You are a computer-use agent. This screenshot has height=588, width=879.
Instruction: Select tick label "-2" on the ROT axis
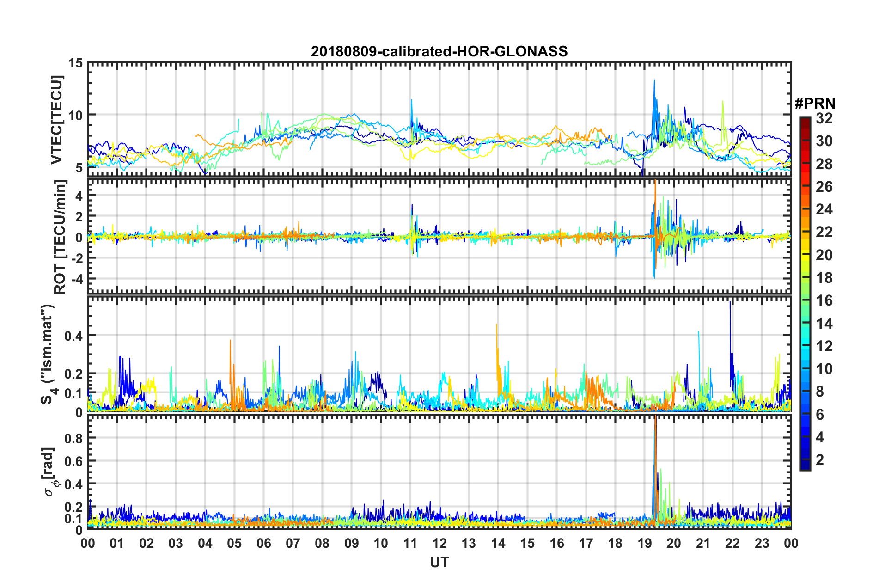click(x=77, y=258)
